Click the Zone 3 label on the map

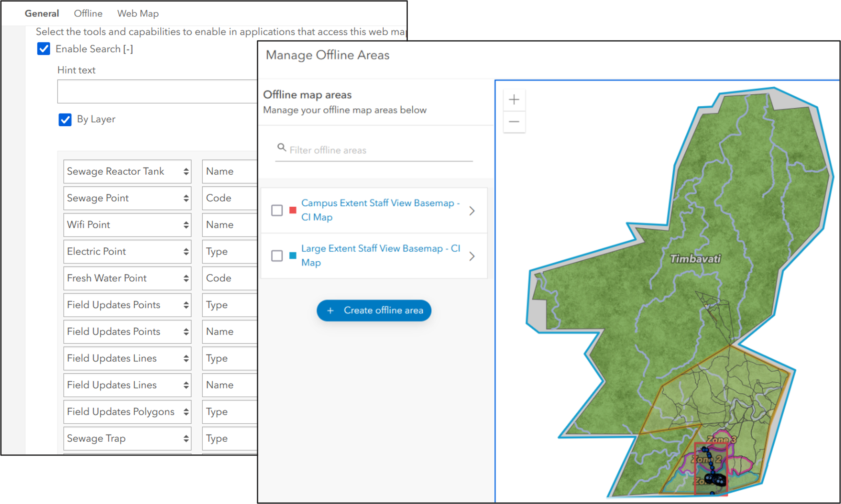[x=721, y=439]
